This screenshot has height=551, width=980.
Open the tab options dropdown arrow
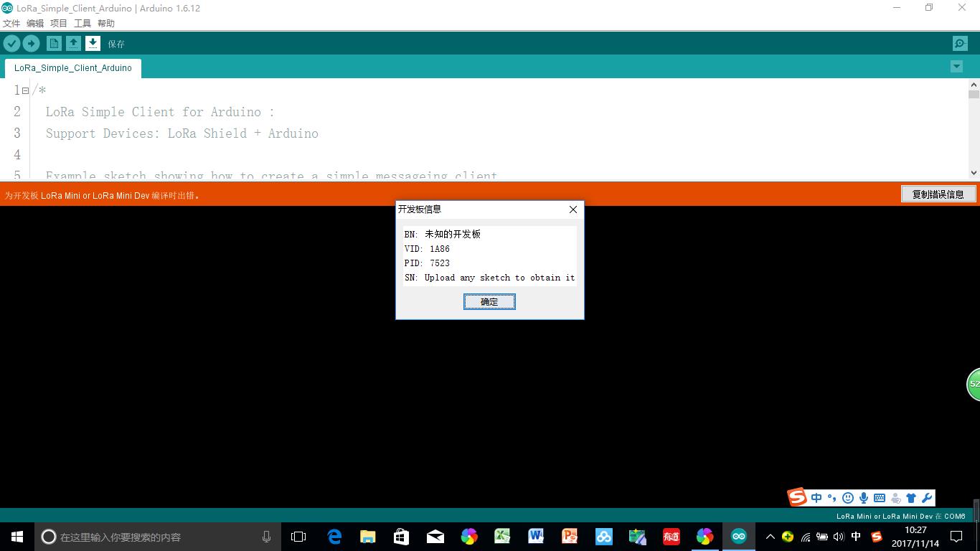(x=956, y=67)
